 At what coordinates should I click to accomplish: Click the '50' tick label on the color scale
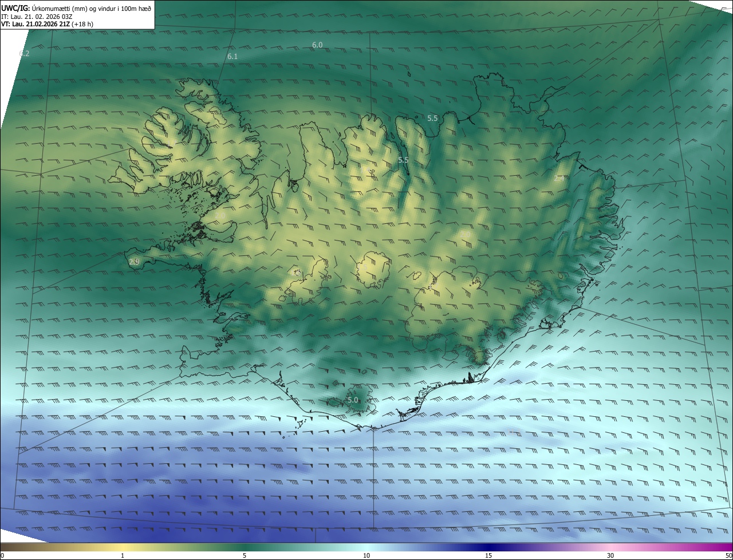728,555
